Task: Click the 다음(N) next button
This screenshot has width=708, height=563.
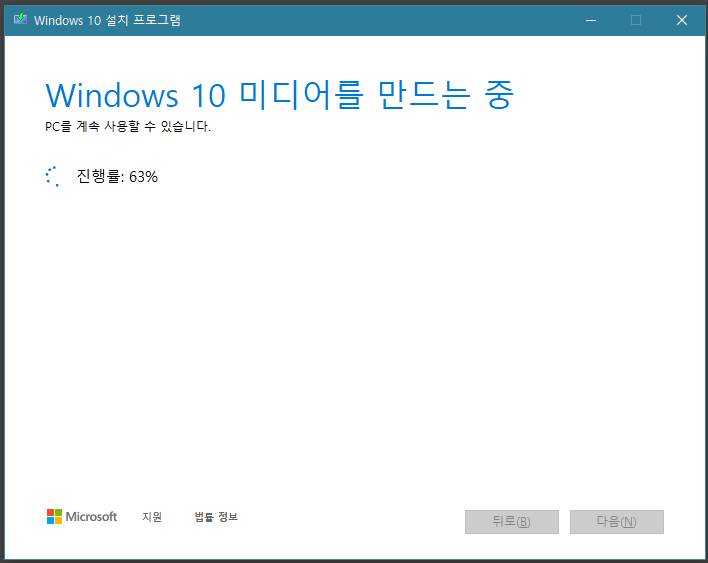Action: 617,522
